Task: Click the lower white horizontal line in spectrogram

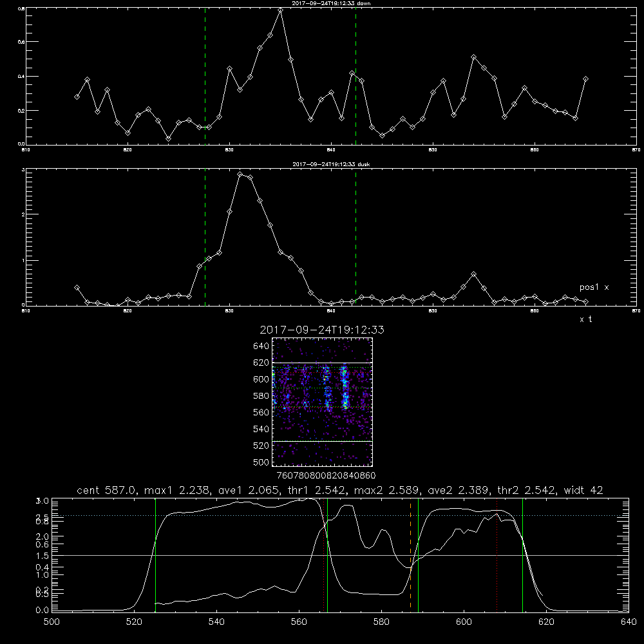Action: coord(322,442)
